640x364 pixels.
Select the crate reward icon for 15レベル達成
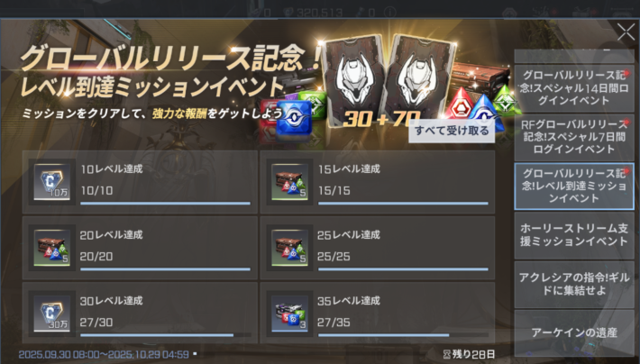click(x=289, y=182)
